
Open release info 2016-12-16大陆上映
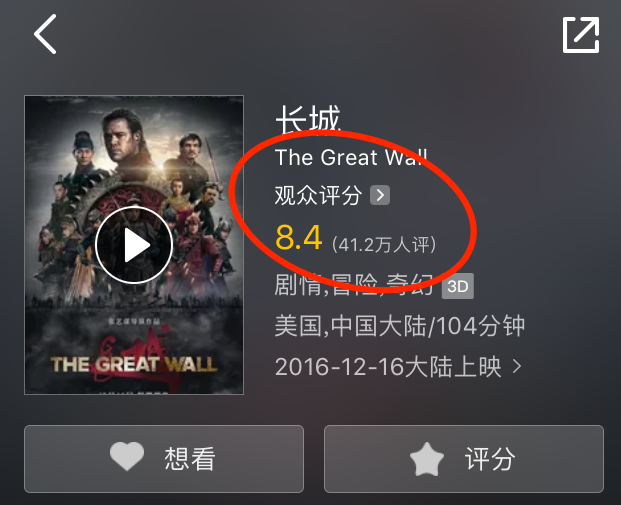pos(388,366)
